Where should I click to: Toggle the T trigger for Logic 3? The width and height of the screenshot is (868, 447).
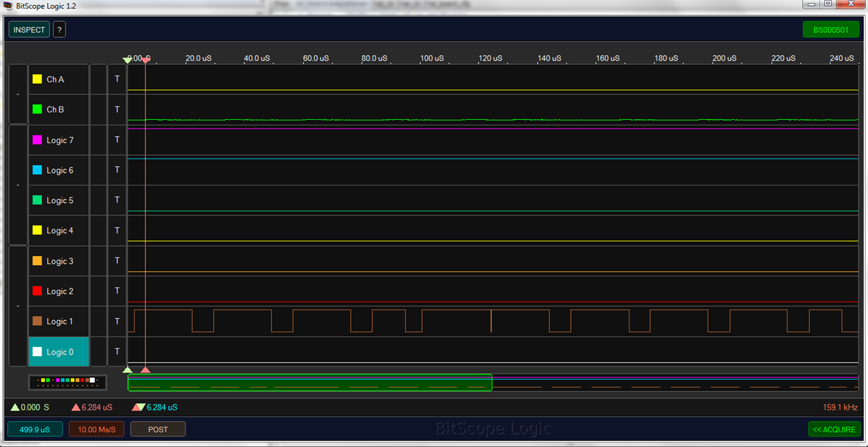click(117, 261)
